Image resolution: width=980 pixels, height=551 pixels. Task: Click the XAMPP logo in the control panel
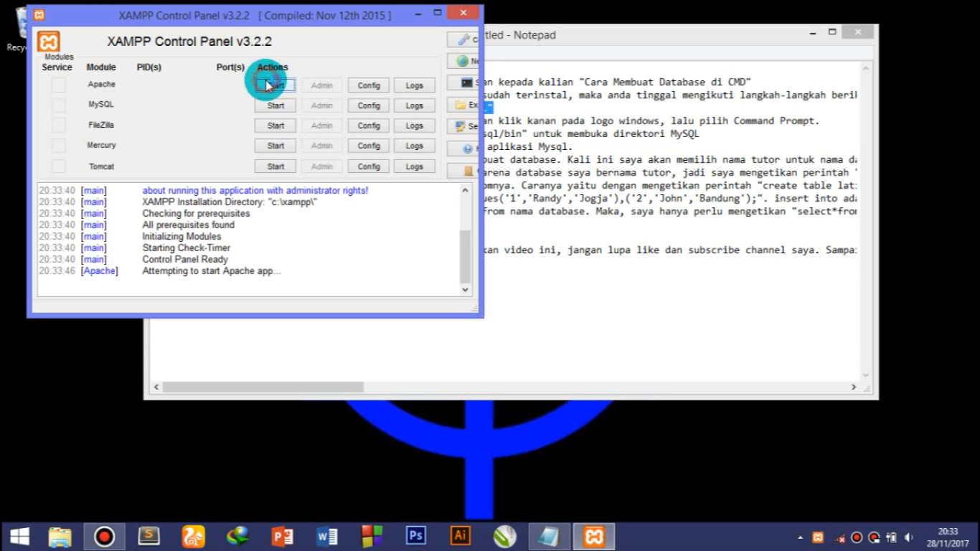(x=49, y=42)
